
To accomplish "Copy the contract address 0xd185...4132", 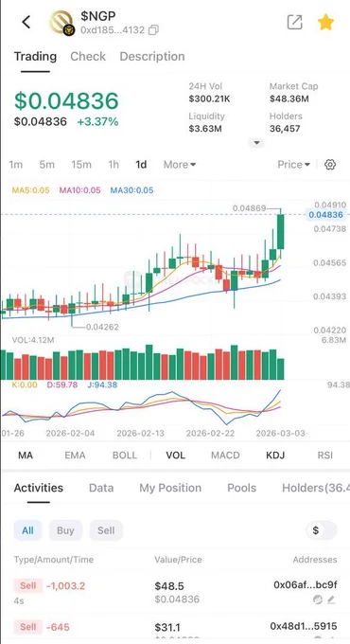I will [x=153, y=30].
